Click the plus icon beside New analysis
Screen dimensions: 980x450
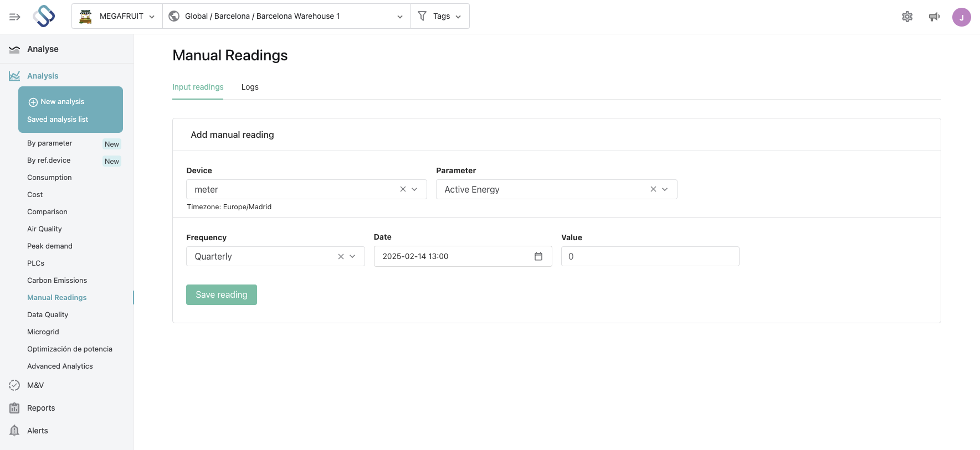[33, 102]
